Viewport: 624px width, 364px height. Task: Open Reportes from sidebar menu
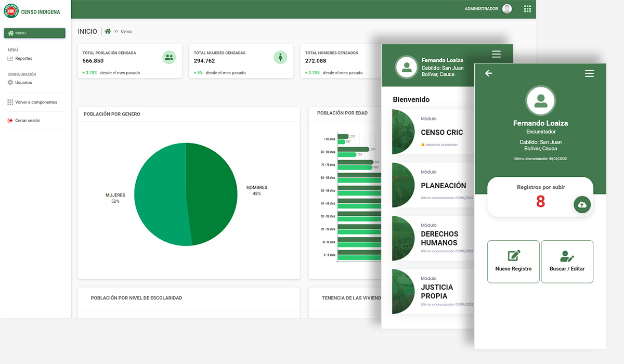click(23, 59)
